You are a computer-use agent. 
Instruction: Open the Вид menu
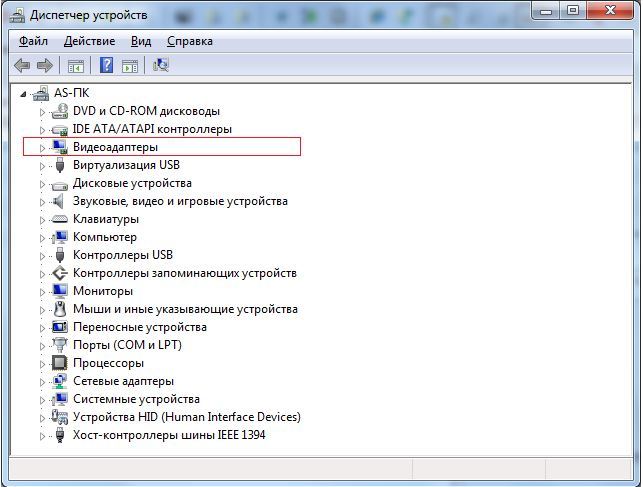pyautogui.click(x=140, y=41)
